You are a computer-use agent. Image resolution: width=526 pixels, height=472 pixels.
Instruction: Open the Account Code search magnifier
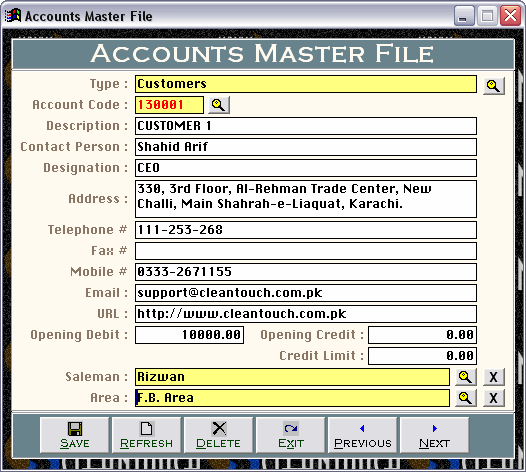219,105
